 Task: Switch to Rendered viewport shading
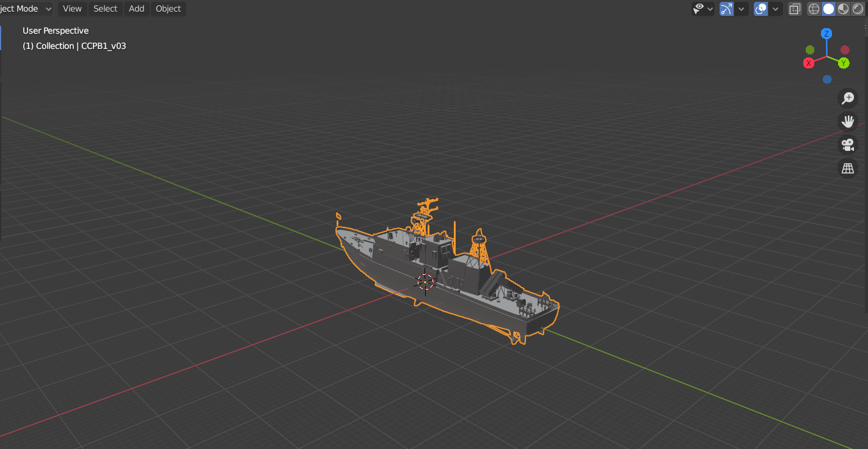[x=858, y=9]
